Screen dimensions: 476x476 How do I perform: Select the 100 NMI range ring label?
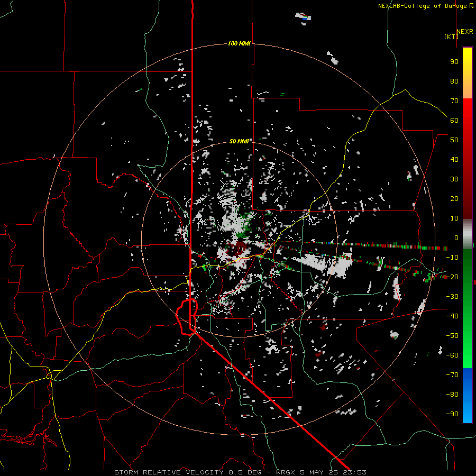click(239, 43)
